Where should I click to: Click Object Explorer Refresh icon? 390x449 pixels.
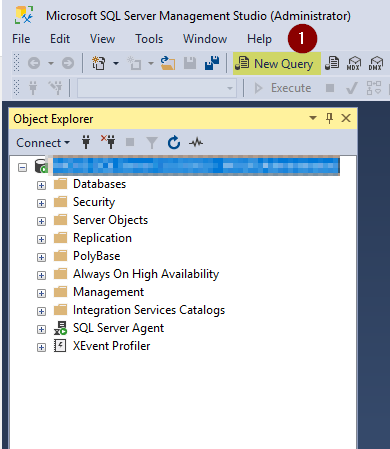174,142
